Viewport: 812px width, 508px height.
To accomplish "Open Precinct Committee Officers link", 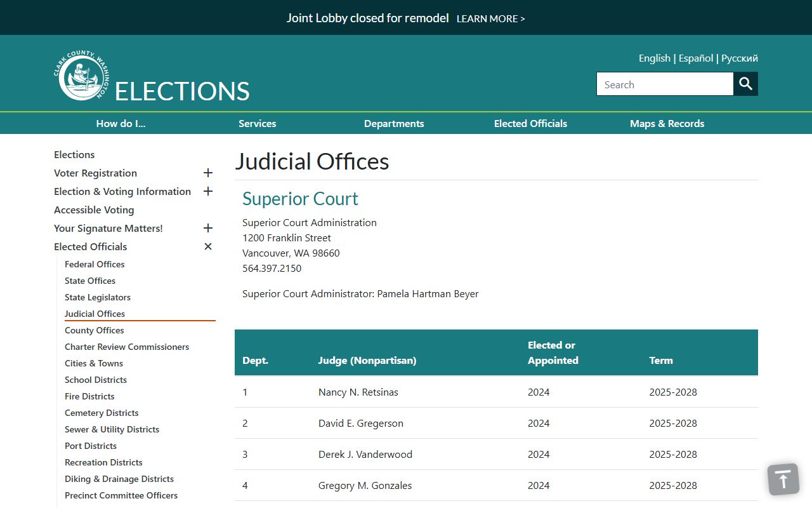I will pyautogui.click(x=121, y=495).
